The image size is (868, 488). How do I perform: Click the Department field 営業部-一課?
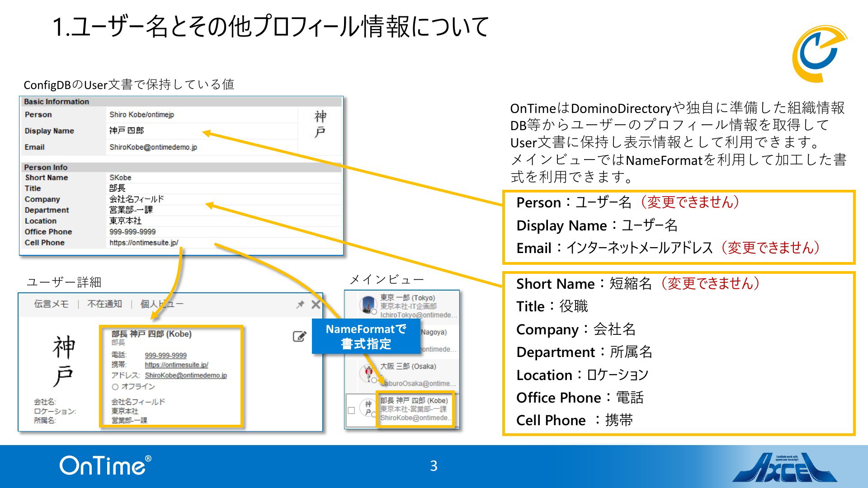[131, 210]
